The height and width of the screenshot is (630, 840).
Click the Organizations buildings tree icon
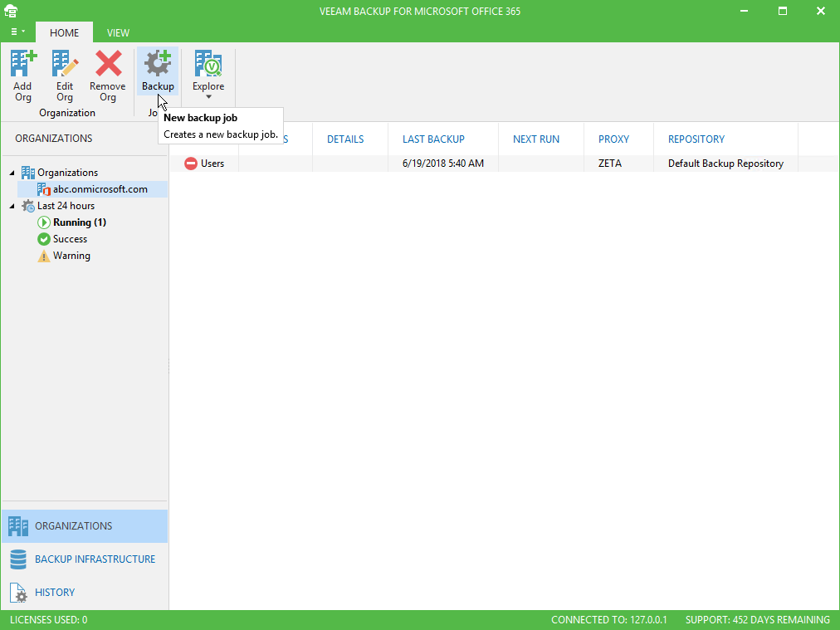28,173
